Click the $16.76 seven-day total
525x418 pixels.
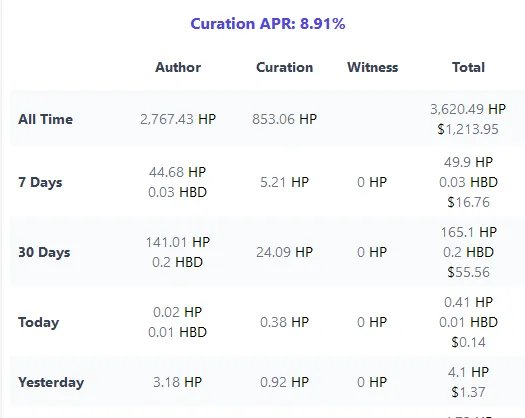(468, 202)
